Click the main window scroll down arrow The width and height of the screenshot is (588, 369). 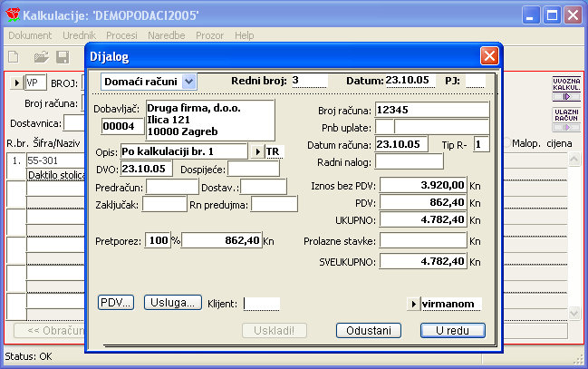574,313
